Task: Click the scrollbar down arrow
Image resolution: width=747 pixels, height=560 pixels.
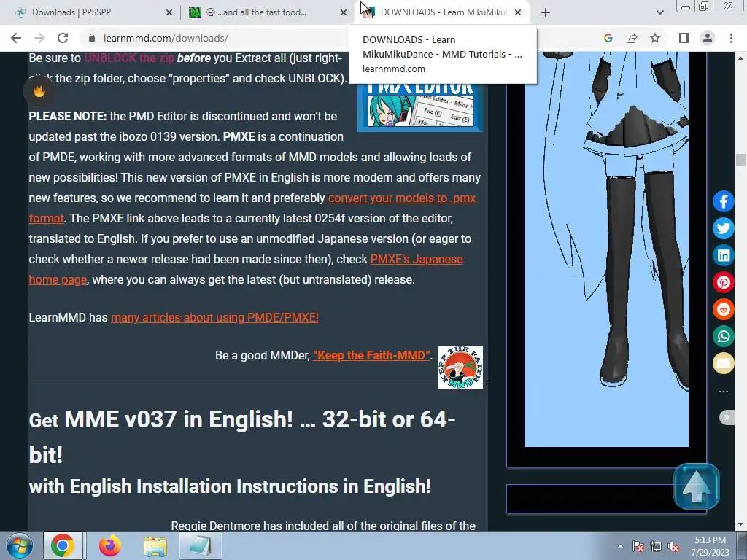Action: 740,525
